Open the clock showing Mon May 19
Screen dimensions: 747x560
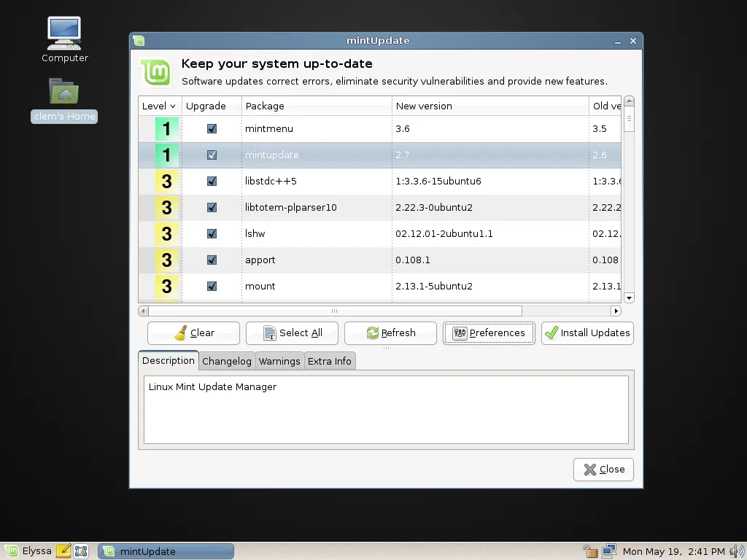[x=673, y=551]
